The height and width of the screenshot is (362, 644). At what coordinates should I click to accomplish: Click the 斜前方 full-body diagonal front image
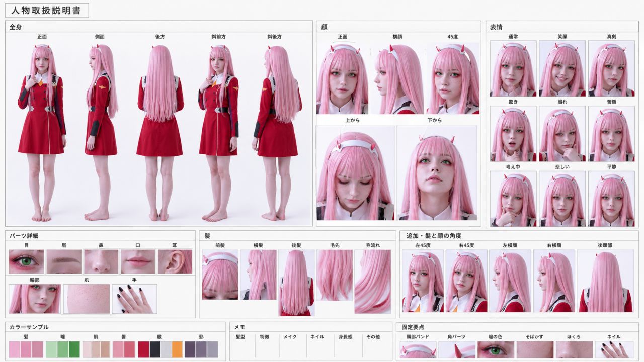click(218, 132)
